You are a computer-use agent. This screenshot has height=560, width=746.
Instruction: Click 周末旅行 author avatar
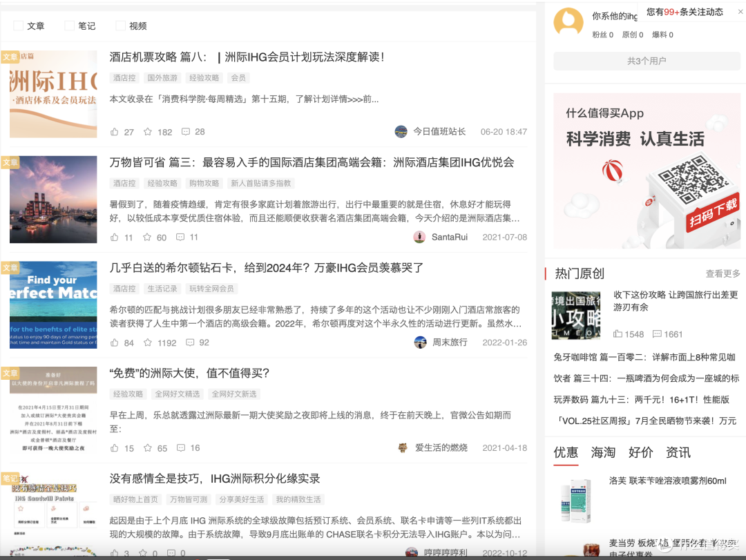pos(420,342)
